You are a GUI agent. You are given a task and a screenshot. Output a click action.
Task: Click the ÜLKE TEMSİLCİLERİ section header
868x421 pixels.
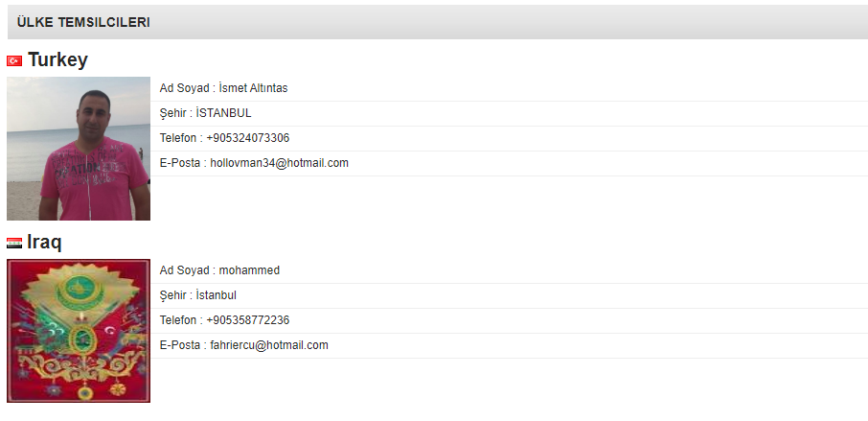point(83,22)
